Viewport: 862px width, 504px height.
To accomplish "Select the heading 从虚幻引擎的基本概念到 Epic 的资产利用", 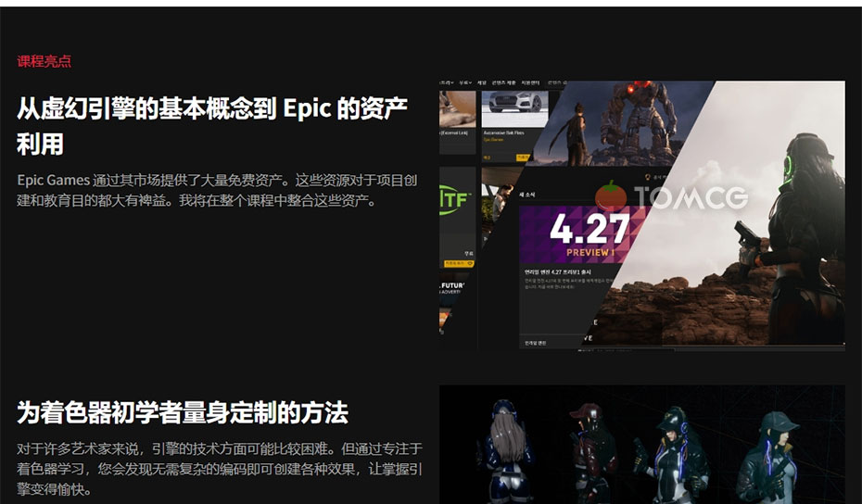I will point(212,126).
